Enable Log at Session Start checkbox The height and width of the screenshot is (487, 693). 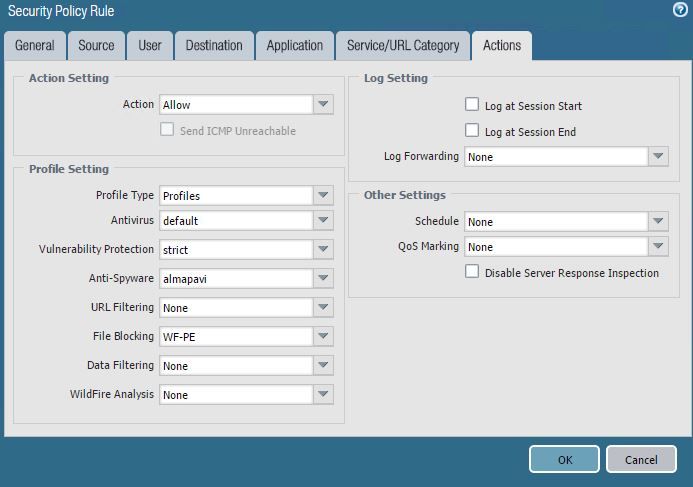(x=472, y=105)
